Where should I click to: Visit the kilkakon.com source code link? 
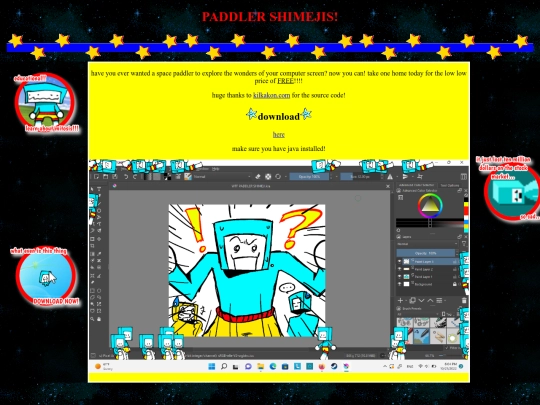271,95
